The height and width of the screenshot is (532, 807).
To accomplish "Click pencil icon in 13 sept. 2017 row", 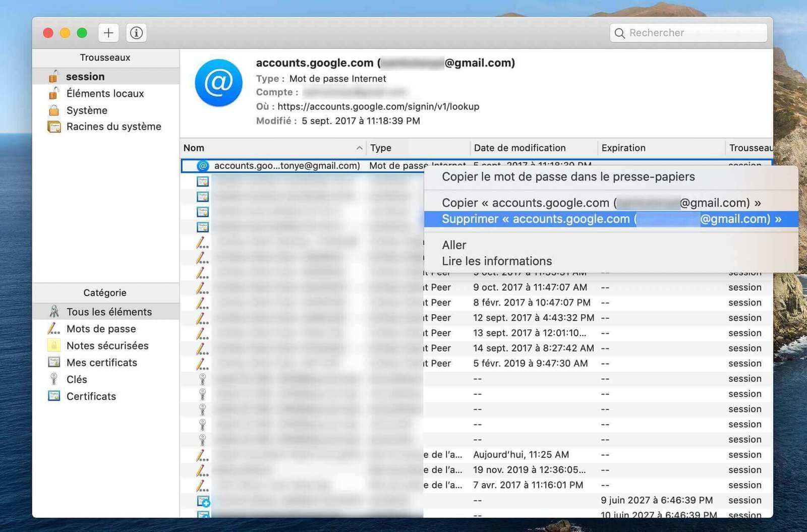I will click(202, 333).
